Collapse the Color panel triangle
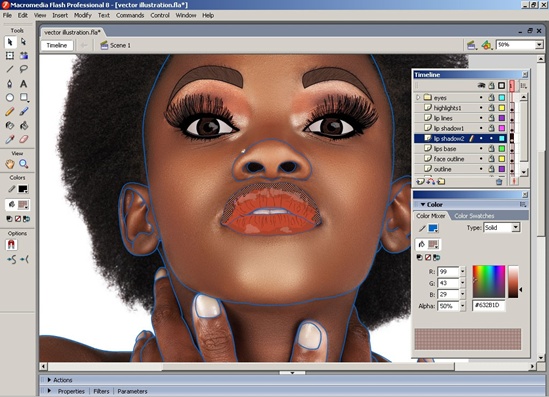549x397 pixels. pos(423,204)
